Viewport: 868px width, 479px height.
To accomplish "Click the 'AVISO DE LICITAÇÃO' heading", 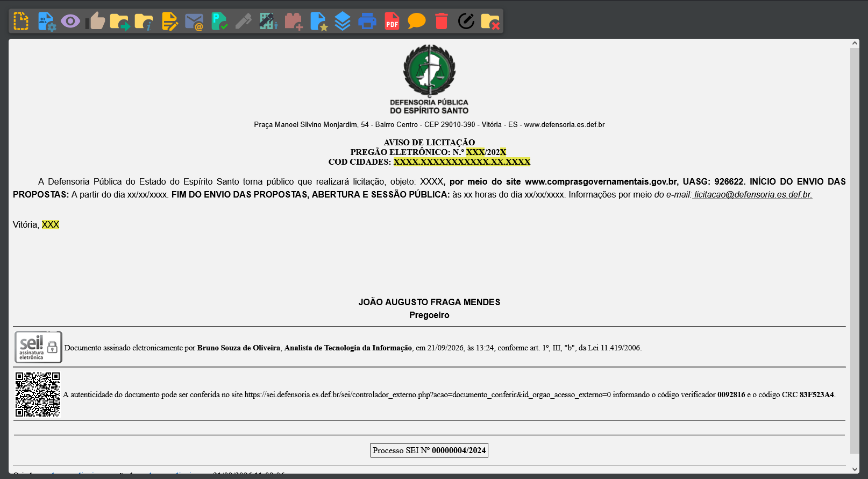I will coord(429,142).
